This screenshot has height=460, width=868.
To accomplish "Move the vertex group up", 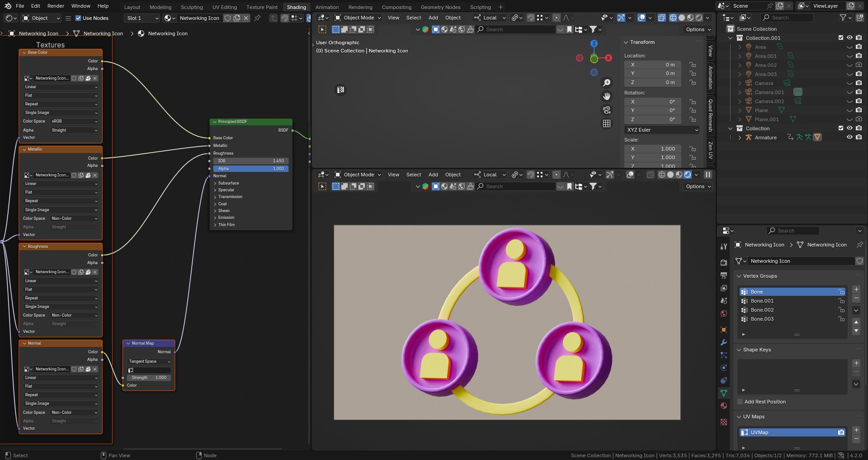I will pyautogui.click(x=856, y=322).
